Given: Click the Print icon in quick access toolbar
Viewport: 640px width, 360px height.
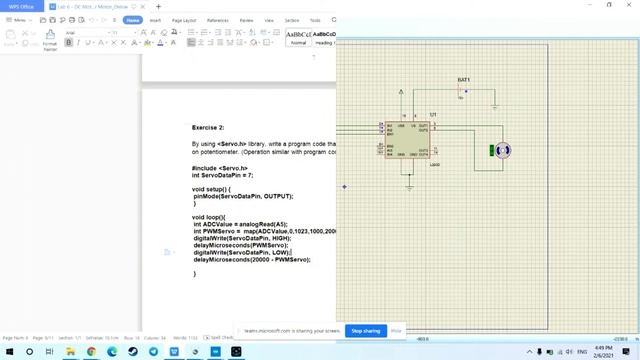Looking at the screenshot, I should tap(72, 20).
